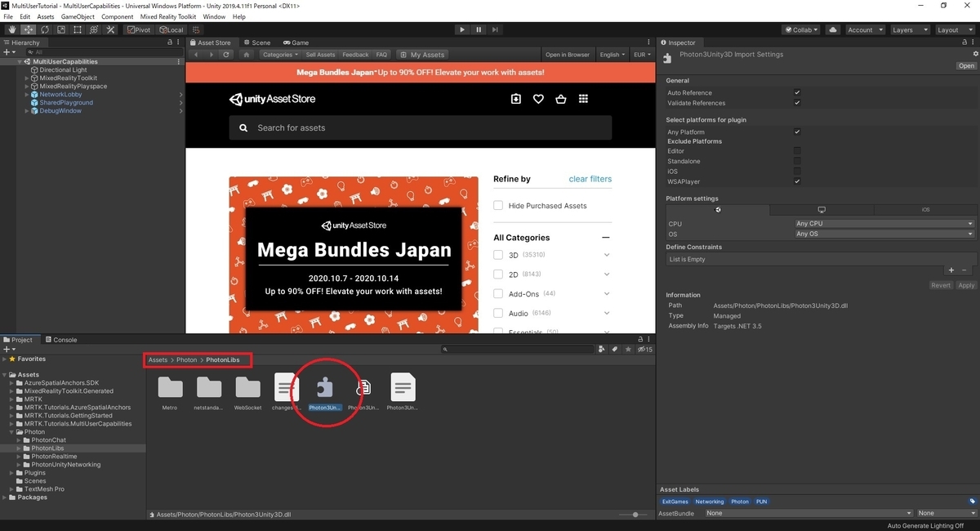
Task: Click the cloud services icon
Action: pyautogui.click(x=832, y=29)
